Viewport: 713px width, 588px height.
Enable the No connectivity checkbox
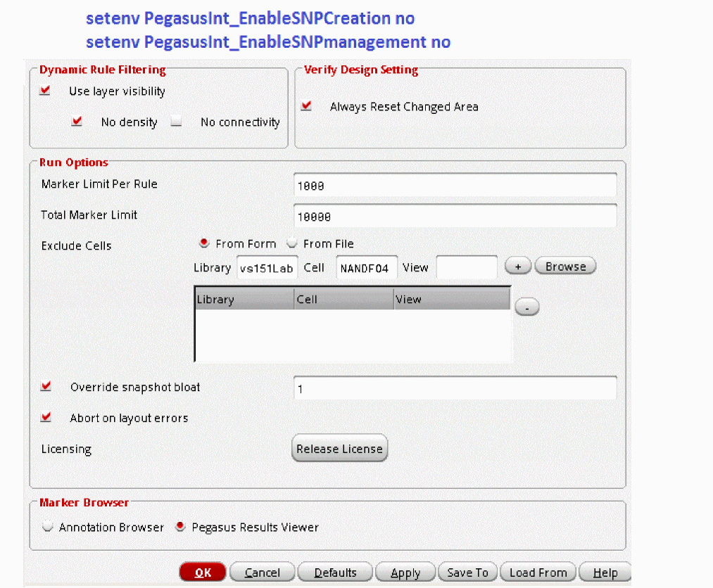point(176,121)
